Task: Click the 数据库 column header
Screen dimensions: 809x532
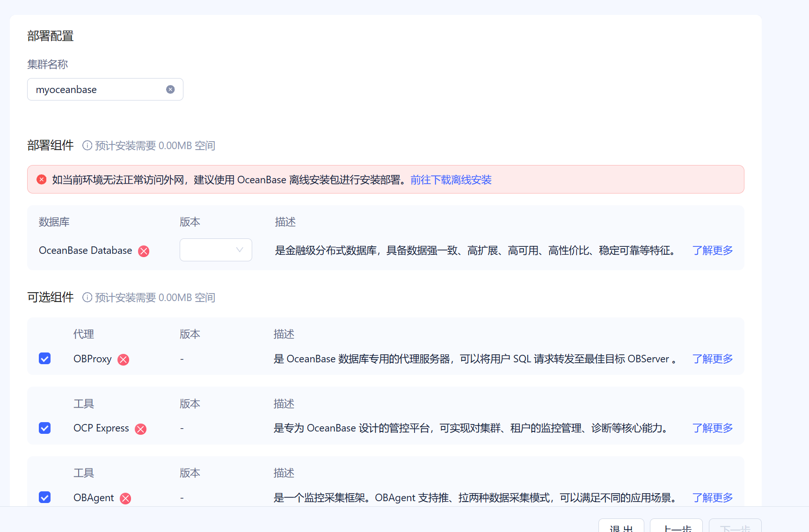Action: click(54, 222)
